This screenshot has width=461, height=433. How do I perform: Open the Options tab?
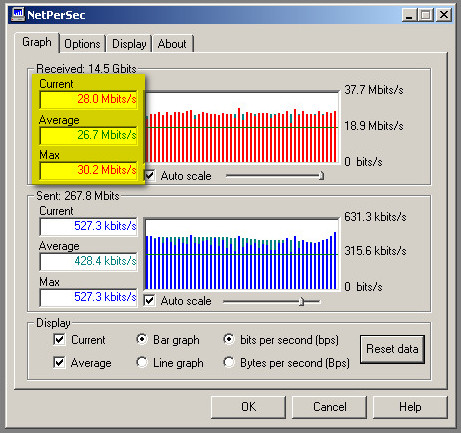82,44
